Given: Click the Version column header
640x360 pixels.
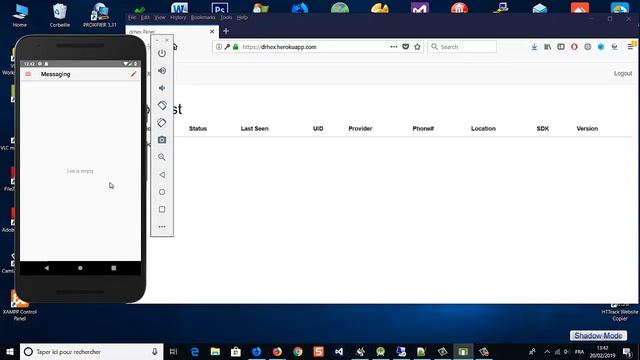Looking at the screenshot, I should (587, 129).
